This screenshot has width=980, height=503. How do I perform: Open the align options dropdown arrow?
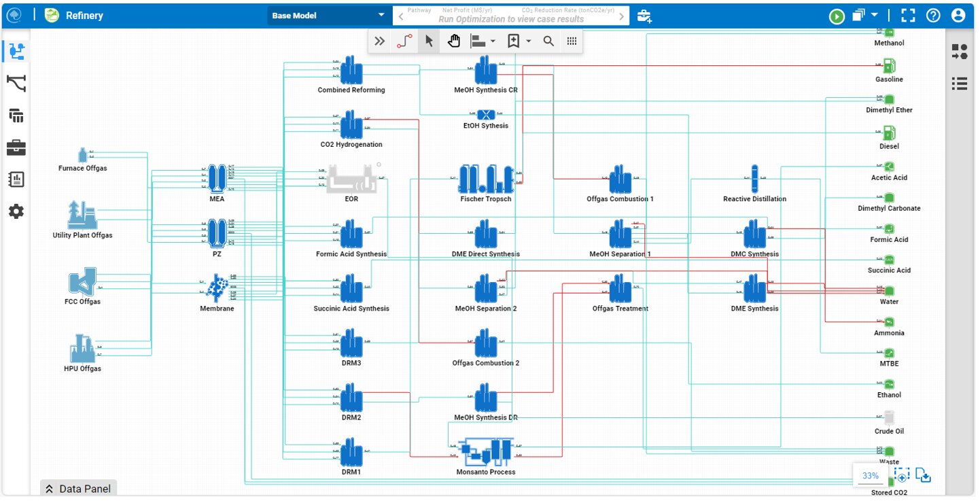tap(493, 41)
